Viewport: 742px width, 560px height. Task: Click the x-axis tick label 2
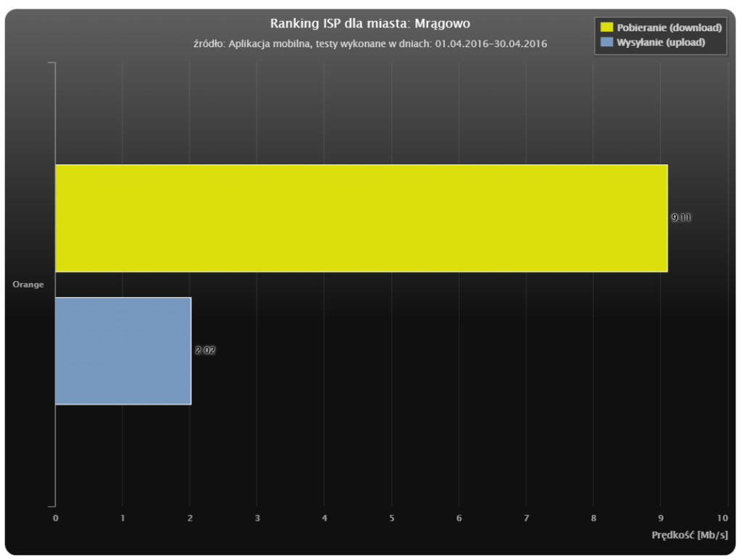tap(190, 518)
